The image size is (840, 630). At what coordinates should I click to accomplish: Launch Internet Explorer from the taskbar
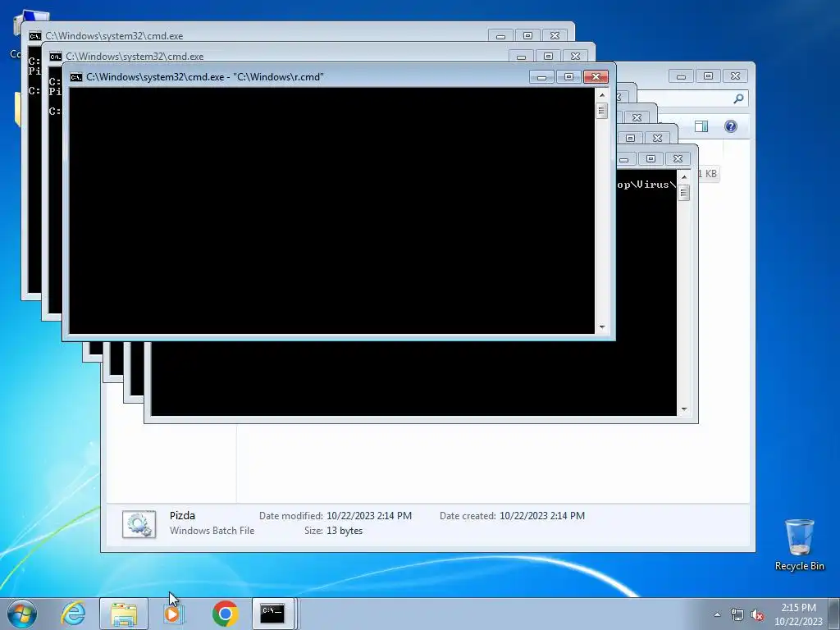pos(73,614)
